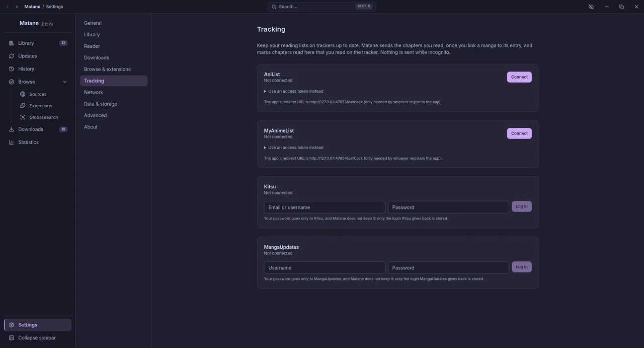This screenshot has width=644, height=348.
Task: Open About settings tab
Action: 114,127
